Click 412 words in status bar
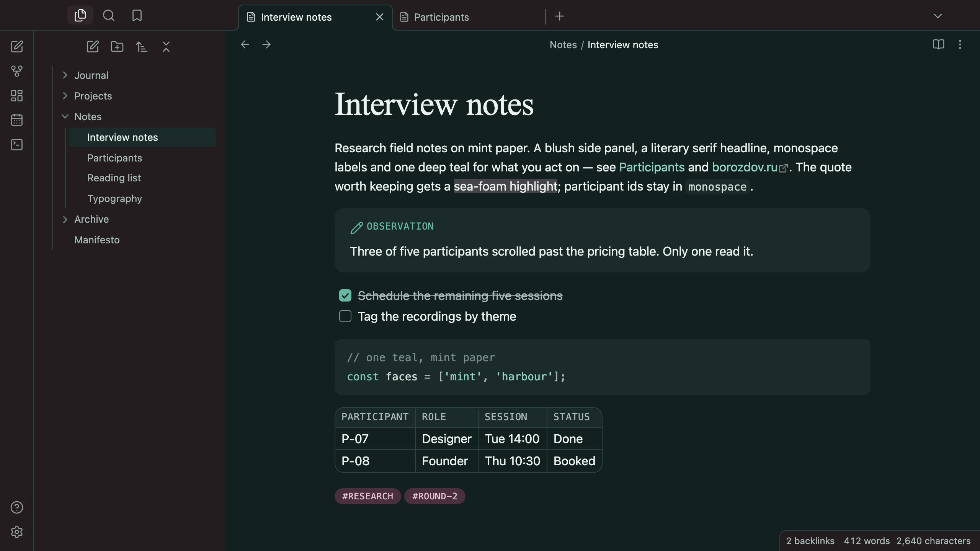980x551 pixels. point(867,541)
